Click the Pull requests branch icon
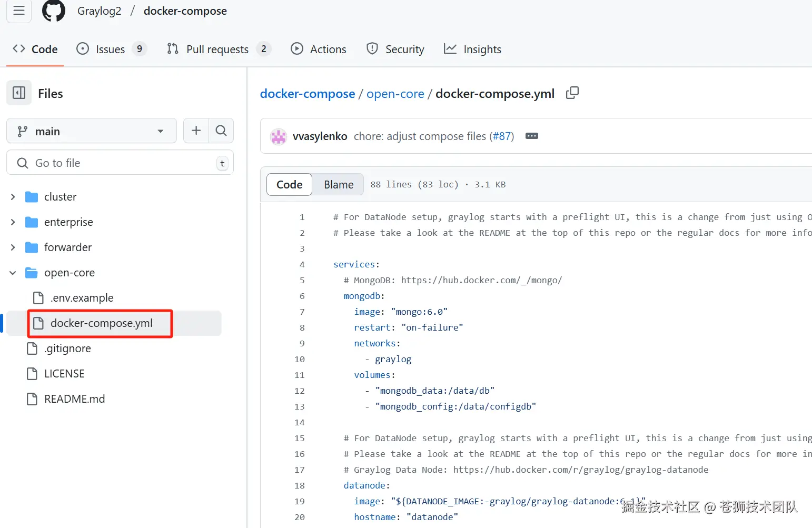The height and width of the screenshot is (528, 812). tap(173, 49)
